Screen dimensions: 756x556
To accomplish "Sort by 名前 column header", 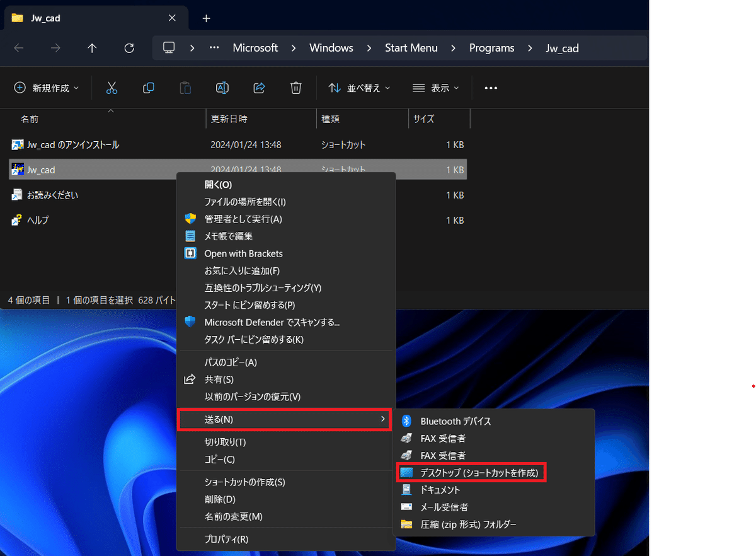I will click(30, 119).
